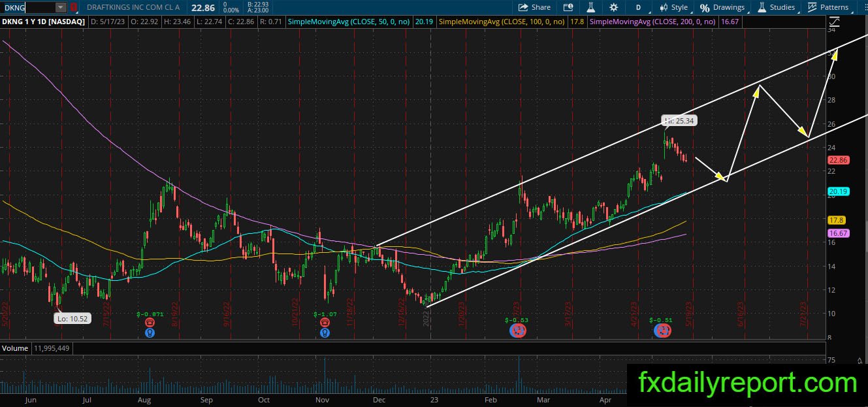868x407 pixels.
Task: Open chart settings gear icon
Action: point(613,7)
